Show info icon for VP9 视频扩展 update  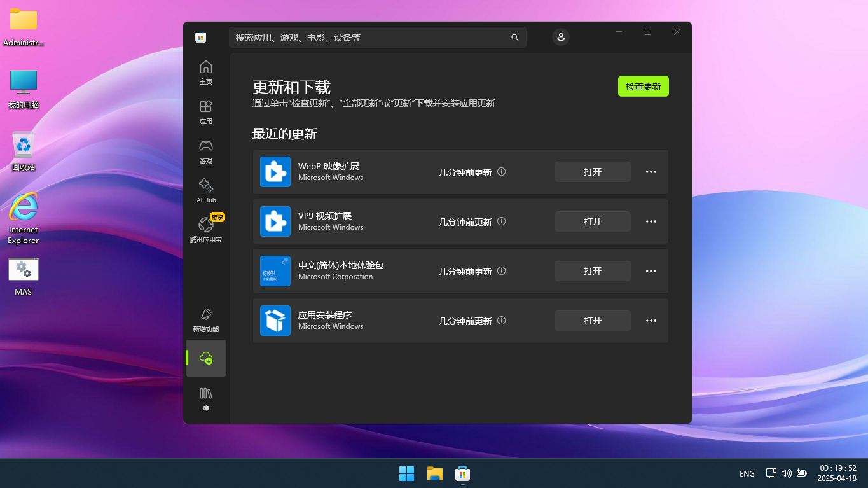coord(501,221)
